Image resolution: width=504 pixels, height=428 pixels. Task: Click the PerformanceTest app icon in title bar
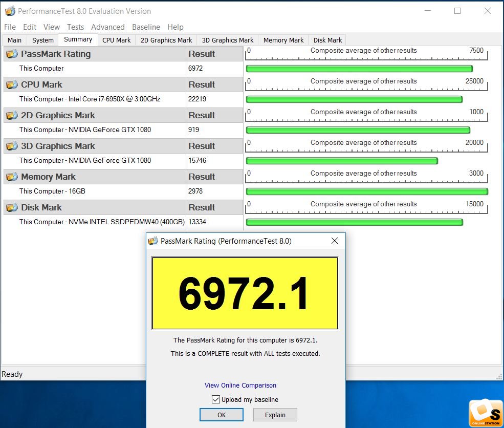(x=10, y=11)
